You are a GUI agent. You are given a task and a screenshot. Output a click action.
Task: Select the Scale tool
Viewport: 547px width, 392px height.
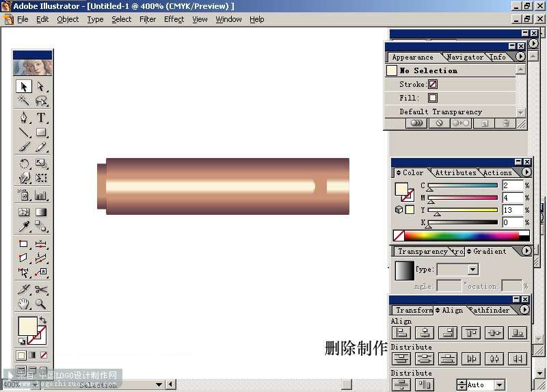point(41,164)
